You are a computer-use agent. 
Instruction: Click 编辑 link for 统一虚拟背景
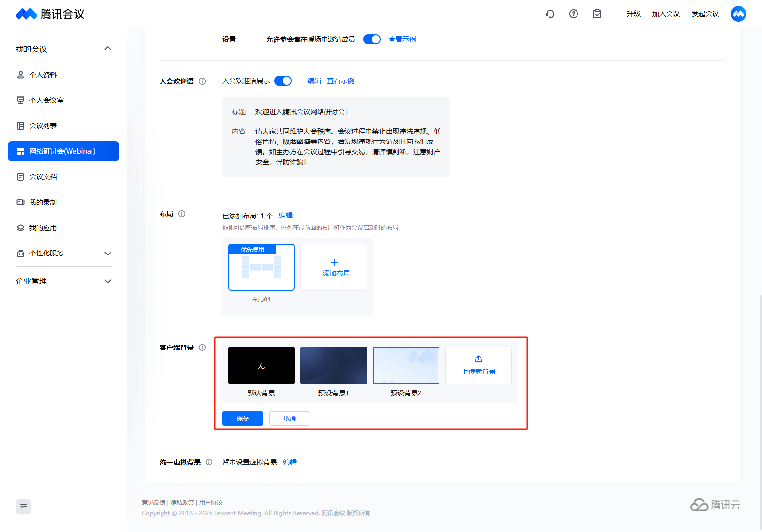[290, 462]
